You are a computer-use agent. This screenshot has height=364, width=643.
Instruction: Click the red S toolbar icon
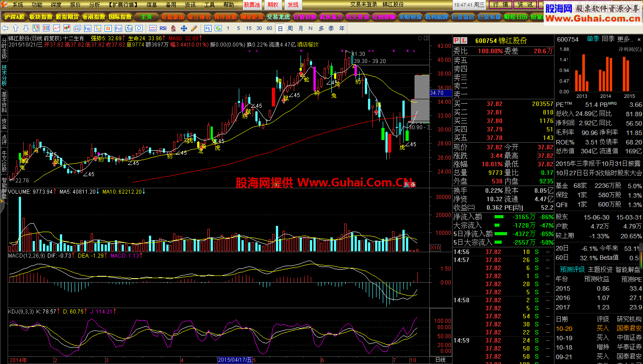(173, 28)
